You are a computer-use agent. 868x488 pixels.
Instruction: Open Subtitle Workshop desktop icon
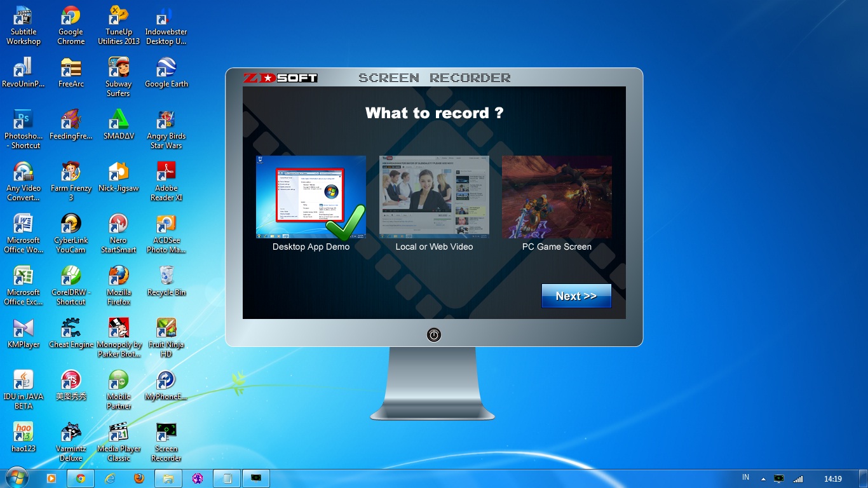24,26
